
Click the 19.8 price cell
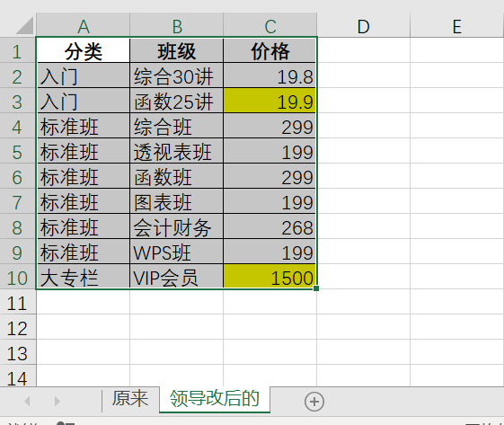(x=270, y=75)
